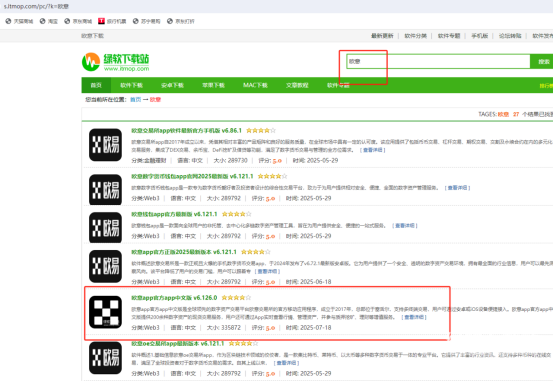Click 查看详细 for 钱包app官方最新版 result
Image resolution: width=554 pixels, height=381 pixels.
(405, 225)
